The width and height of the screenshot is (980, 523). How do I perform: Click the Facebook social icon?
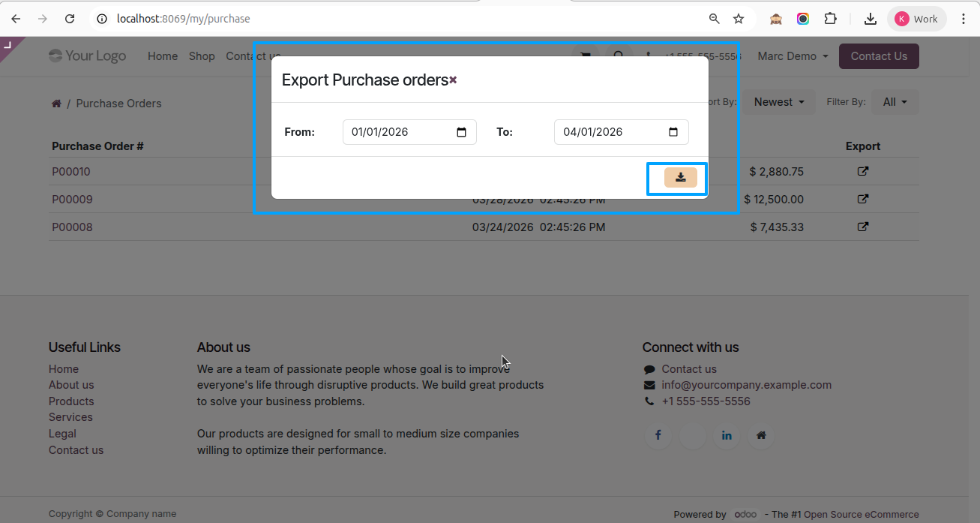658,435
